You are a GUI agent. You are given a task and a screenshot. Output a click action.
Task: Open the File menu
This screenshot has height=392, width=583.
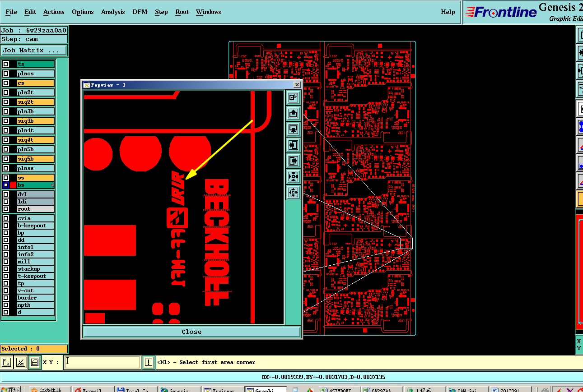(11, 12)
